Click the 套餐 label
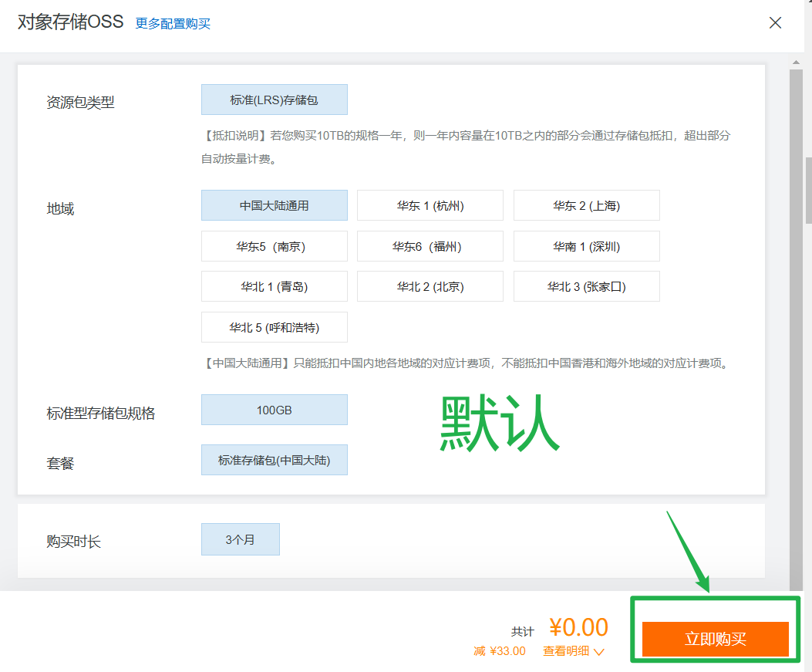This screenshot has width=812, height=672. click(60, 463)
